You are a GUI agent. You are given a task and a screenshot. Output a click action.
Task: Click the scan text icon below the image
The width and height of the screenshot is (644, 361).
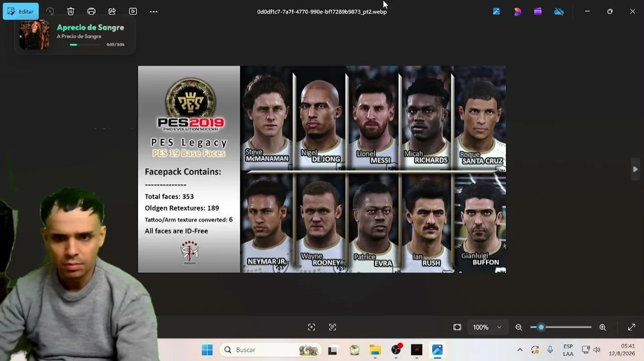pos(332,327)
